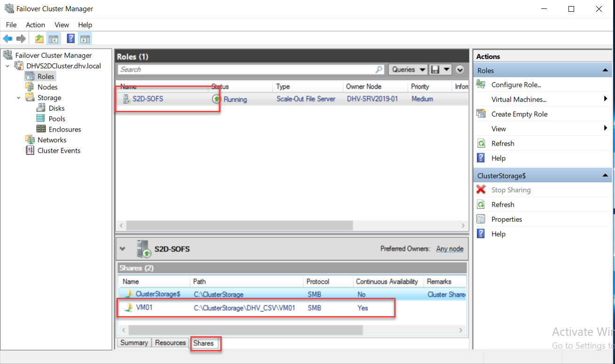Image resolution: width=615 pixels, height=364 pixels.
Task: Collapse the Roles section in Actions pane
Action: tap(605, 70)
